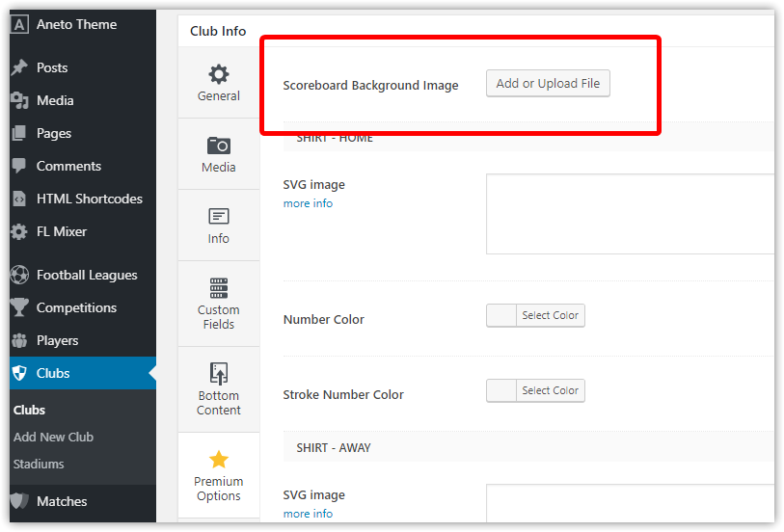Click the Pages icon in sidebar
Image resolution: width=784 pixels, height=532 pixels.
coord(19,133)
